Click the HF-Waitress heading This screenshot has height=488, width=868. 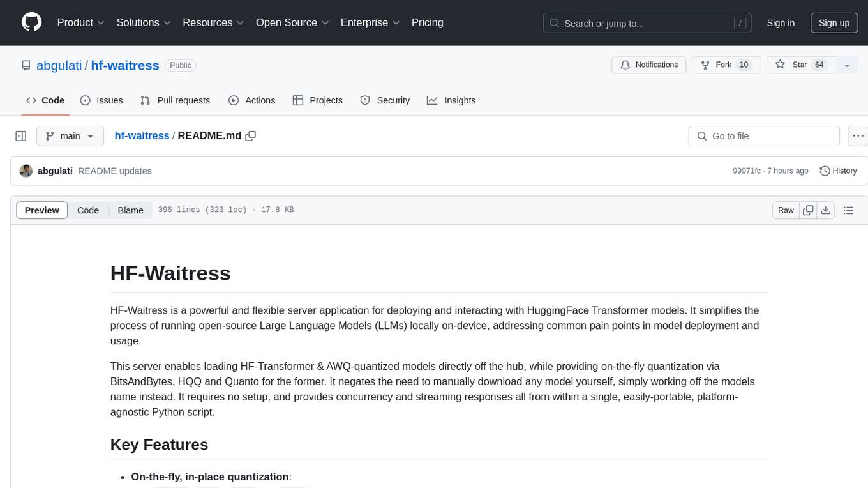coord(170,273)
